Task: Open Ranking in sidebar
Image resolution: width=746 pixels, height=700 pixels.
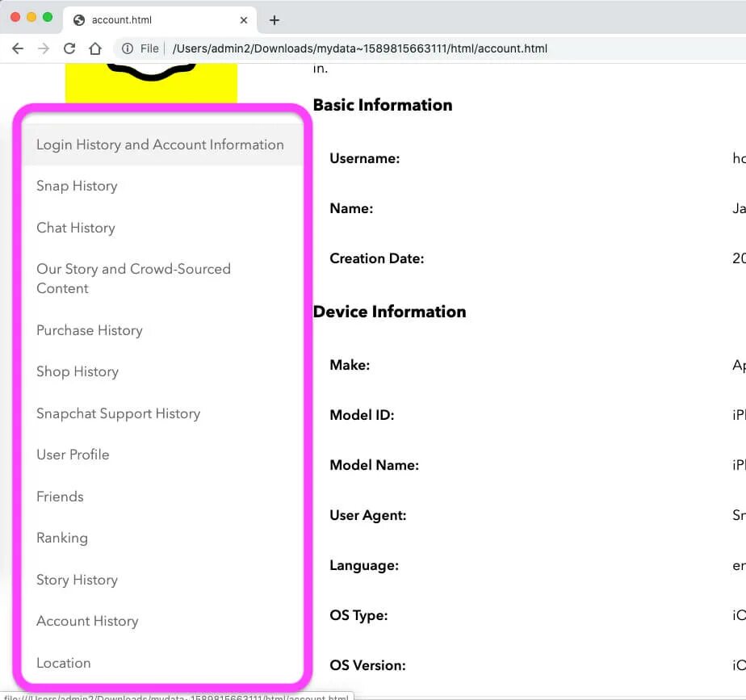Action: coord(62,539)
